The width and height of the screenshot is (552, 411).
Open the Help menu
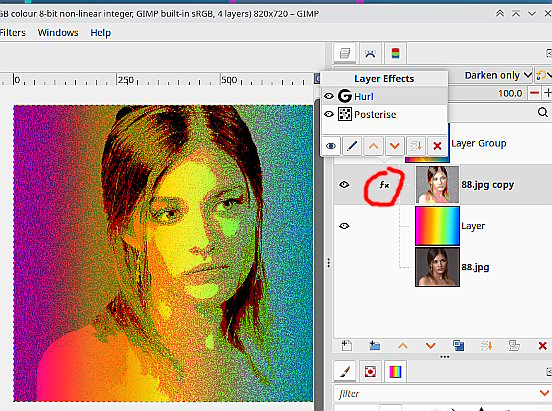[101, 32]
